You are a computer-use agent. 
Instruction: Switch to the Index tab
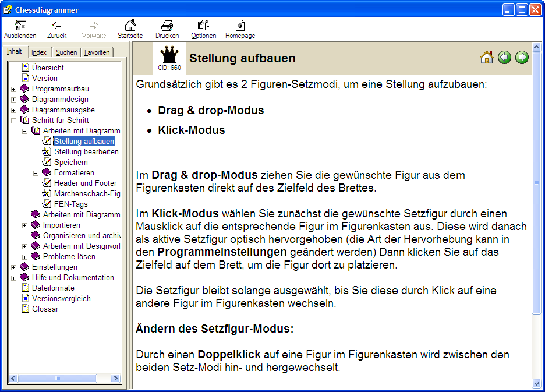[39, 52]
